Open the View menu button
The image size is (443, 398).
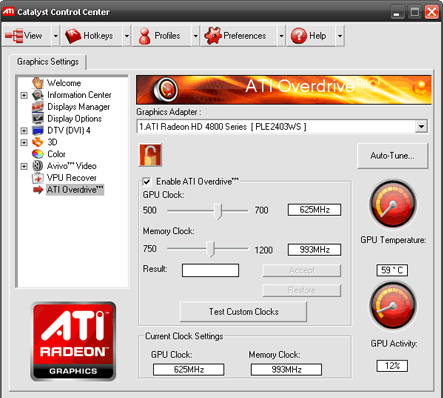pyautogui.click(x=27, y=36)
